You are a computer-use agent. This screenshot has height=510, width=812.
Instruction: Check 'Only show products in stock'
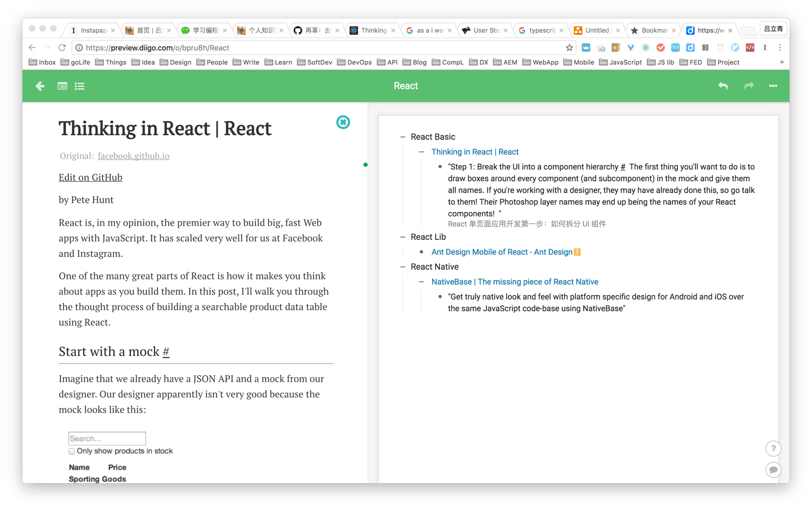pyautogui.click(x=72, y=451)
